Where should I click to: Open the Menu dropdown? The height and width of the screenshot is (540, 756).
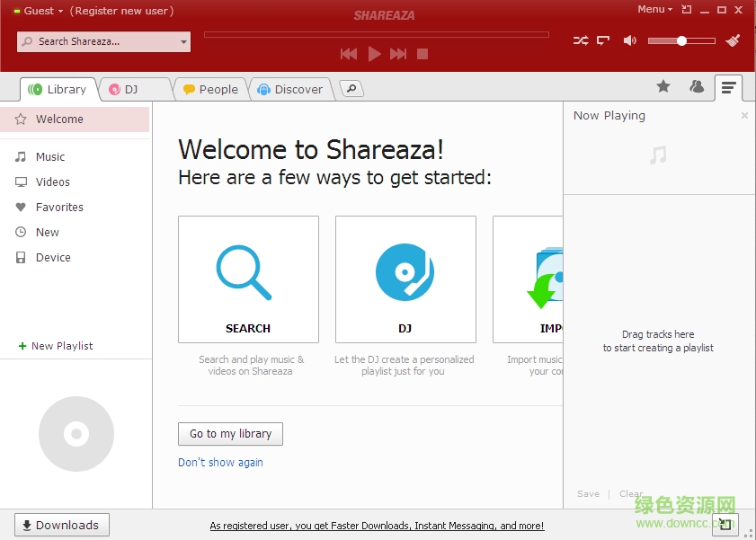(654, 9)
